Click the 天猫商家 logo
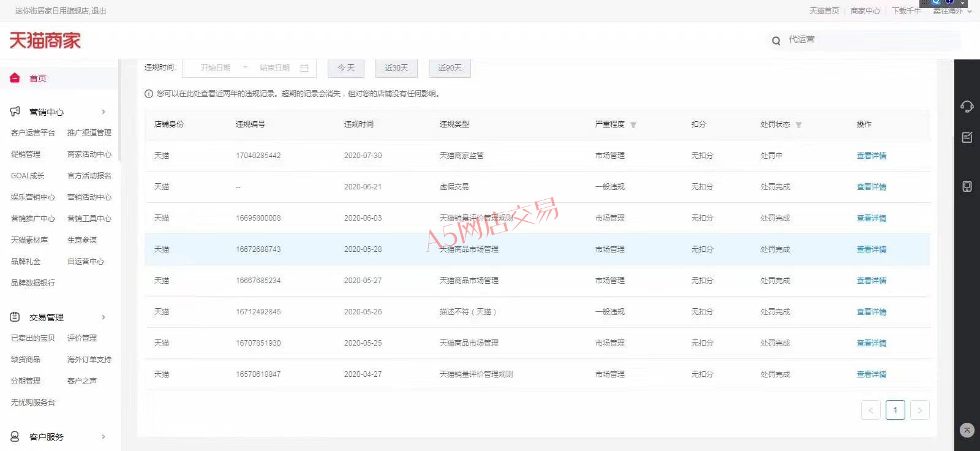Screen dimensions: 980x451 tap(45, 40)
